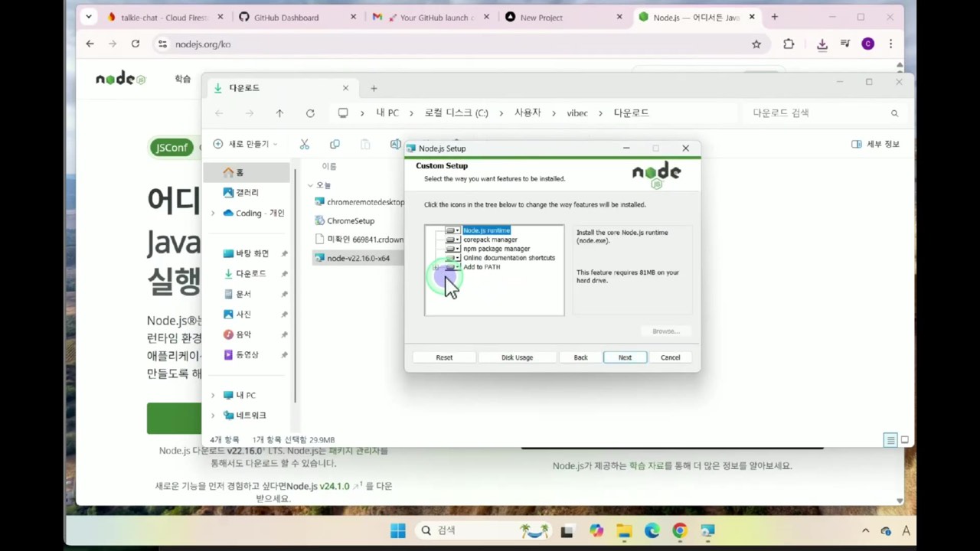The height and width of the screenshot is (551, 980).
Task: Click the Reset button in setup
Action: click(444, 357)
